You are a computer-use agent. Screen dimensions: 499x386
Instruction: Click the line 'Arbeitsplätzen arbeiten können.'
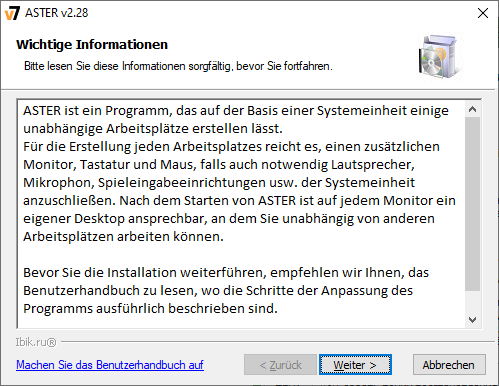coord(123,237)
